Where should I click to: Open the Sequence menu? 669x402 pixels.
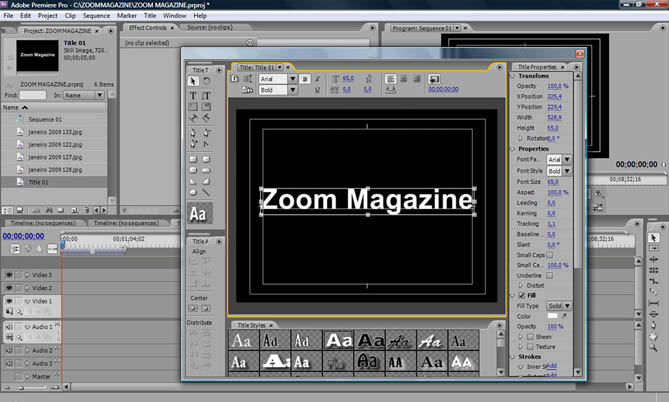pyautogui.click(x=97, y=16)
